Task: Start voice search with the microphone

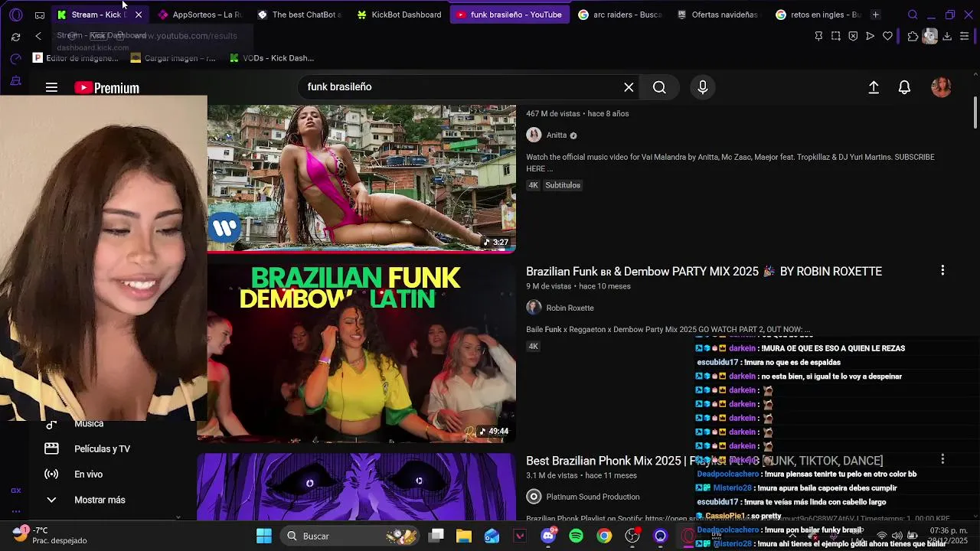Action: click(703, 87)
